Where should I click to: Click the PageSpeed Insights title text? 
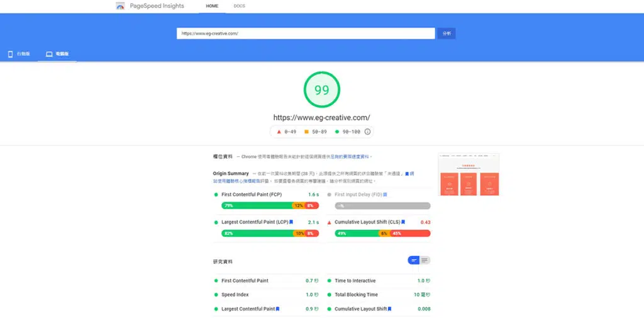click(157, 6)
